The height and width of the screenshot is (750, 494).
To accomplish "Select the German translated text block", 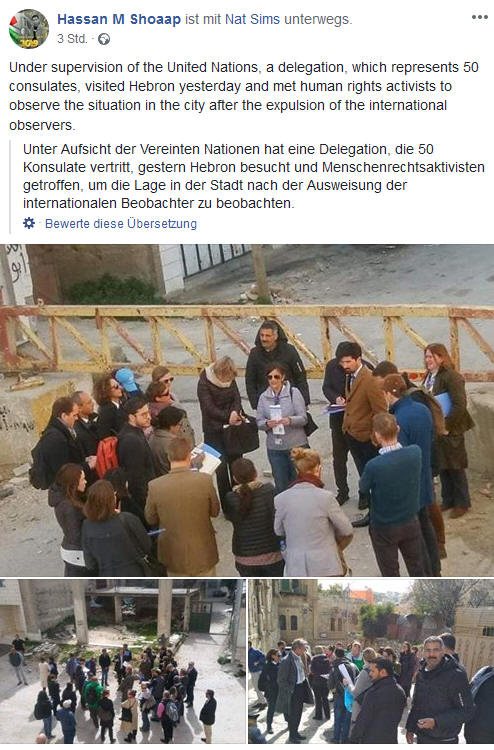I will pos(253,176).
